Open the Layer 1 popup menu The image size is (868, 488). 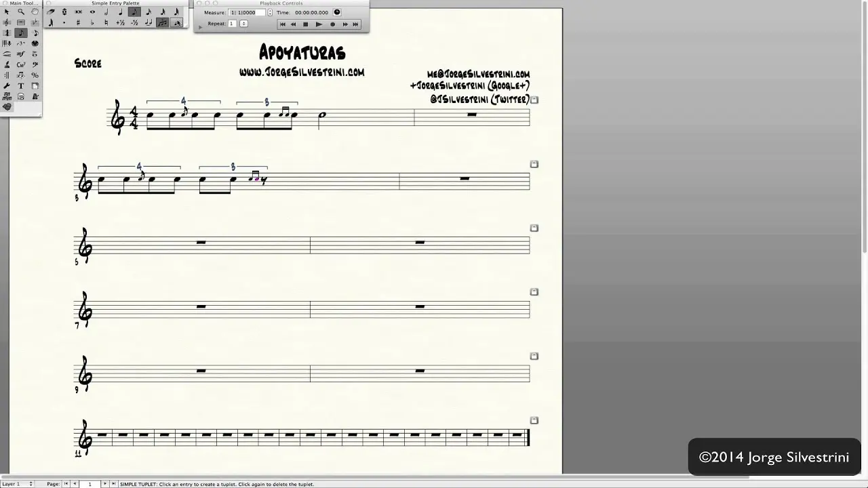[17, 484]
